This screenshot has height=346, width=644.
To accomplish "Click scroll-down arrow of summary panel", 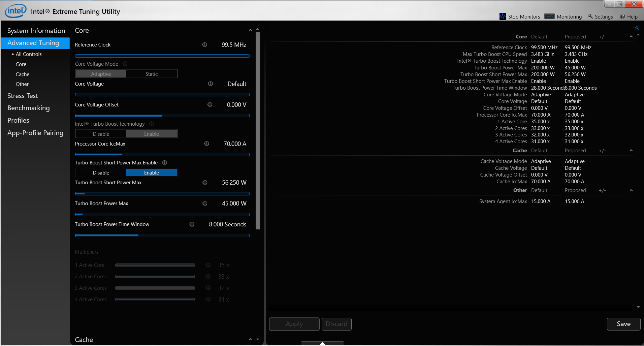I will pyautogui.click(x=638, y=307).
